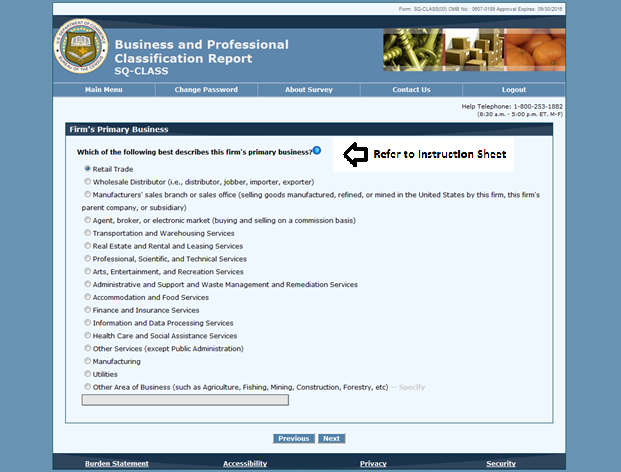Select Finance and Insurance Services
The height and width of the screenshot is (472, 621).
click(x=88, y=310)
